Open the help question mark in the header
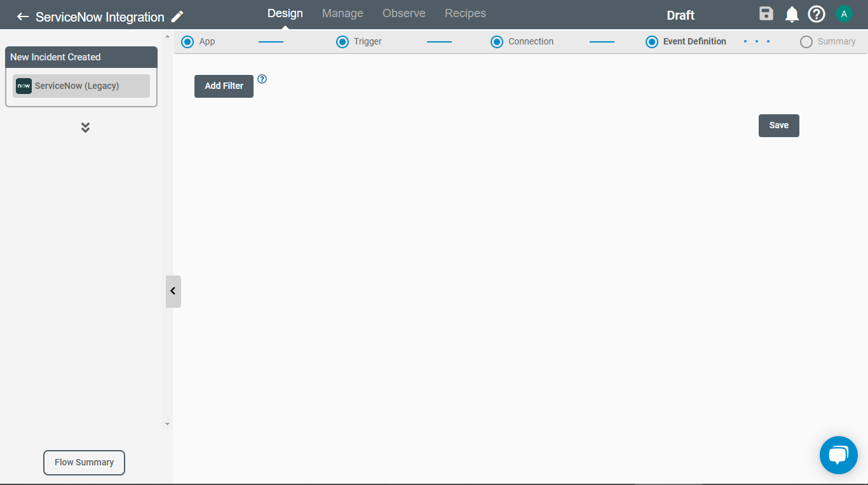Viewport: 868px width, 485px height. (x=817, y=14)
